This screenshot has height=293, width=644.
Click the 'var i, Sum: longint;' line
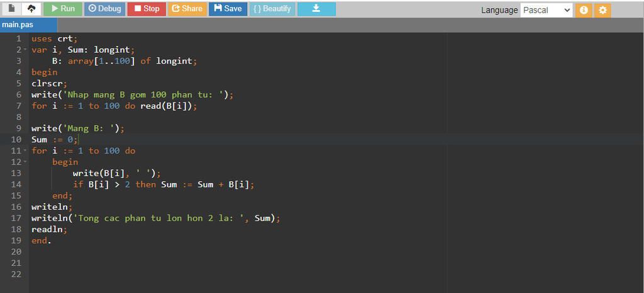click(x=83, y=50)
